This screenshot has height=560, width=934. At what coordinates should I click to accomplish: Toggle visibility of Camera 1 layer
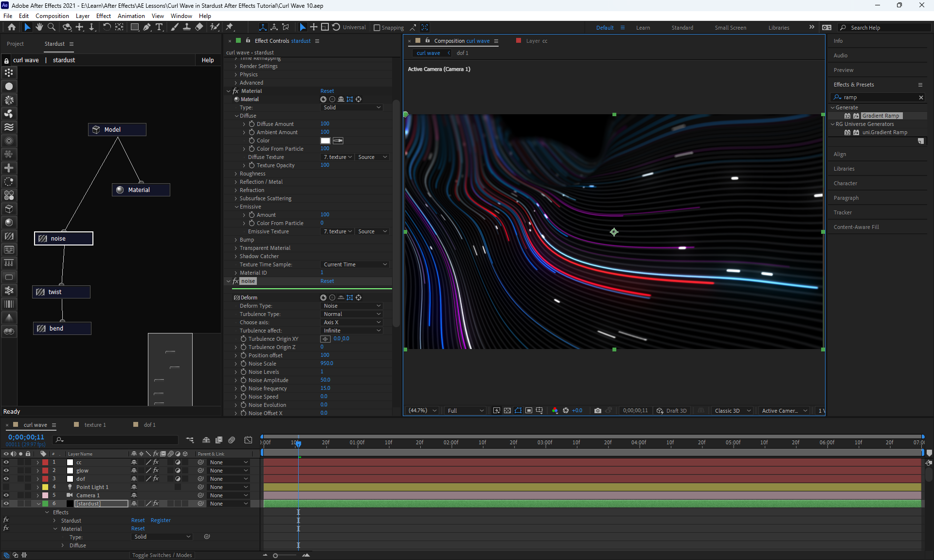point(6,495)
